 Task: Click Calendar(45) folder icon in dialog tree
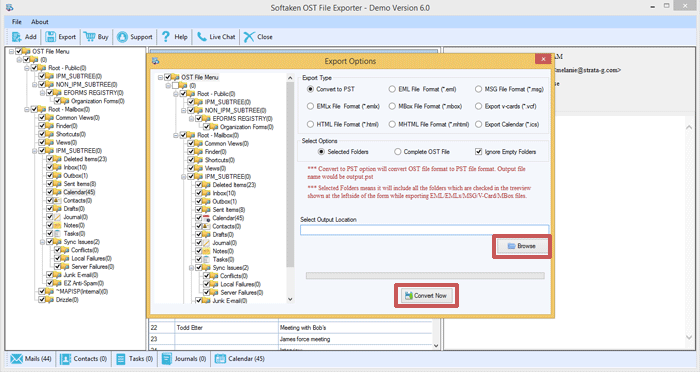pyautogui.click(x=206, y=218)
